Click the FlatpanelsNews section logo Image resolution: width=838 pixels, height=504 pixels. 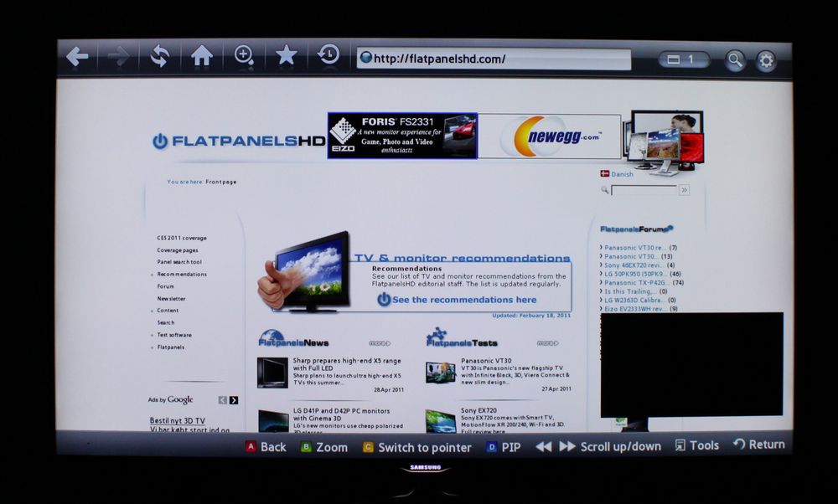pos(293,338)
